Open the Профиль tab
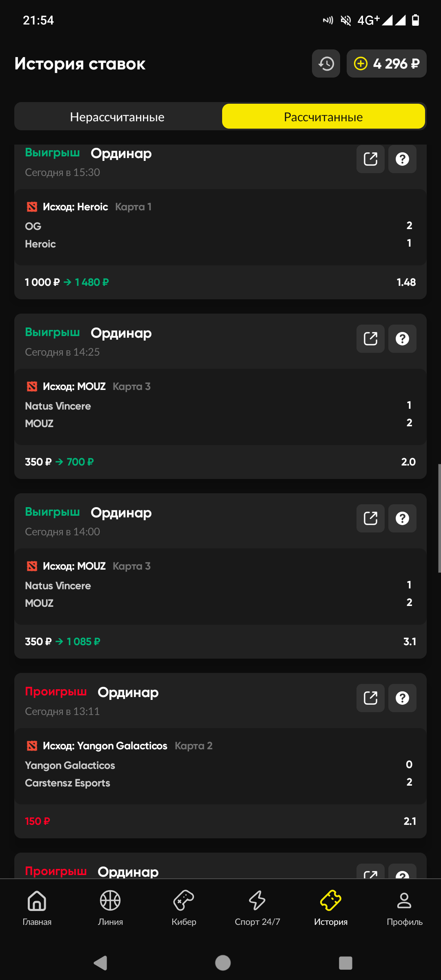441x980 pixels. click(404, 907)
